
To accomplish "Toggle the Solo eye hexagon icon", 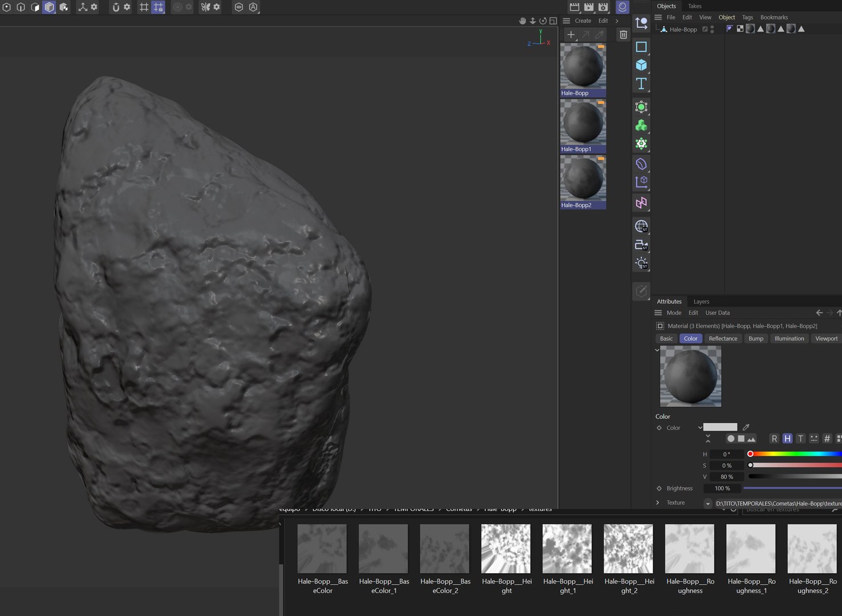I will click(x=238, y=7).
